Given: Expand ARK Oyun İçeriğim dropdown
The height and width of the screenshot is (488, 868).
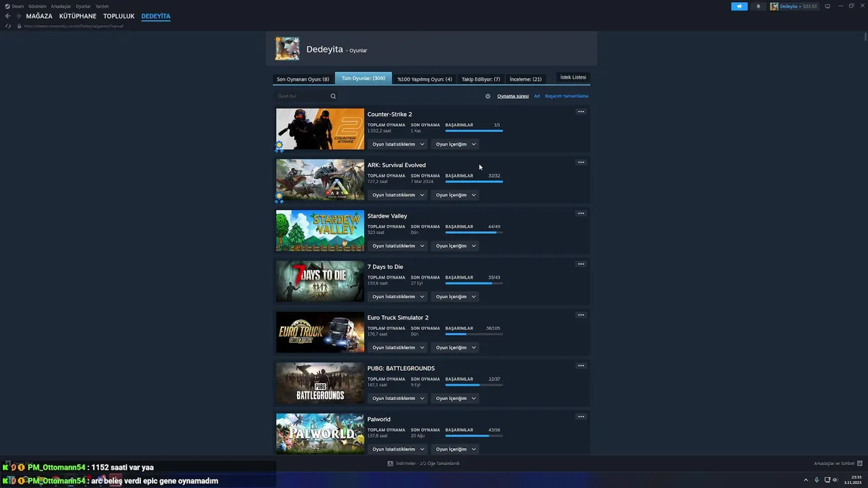Looking at the screenshot, I should click(455, 195).
